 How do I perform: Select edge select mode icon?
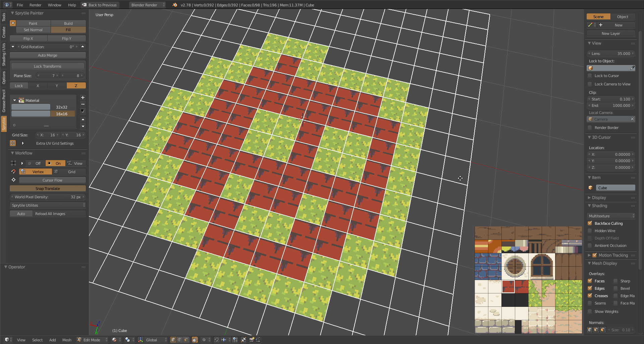[179, 340]
